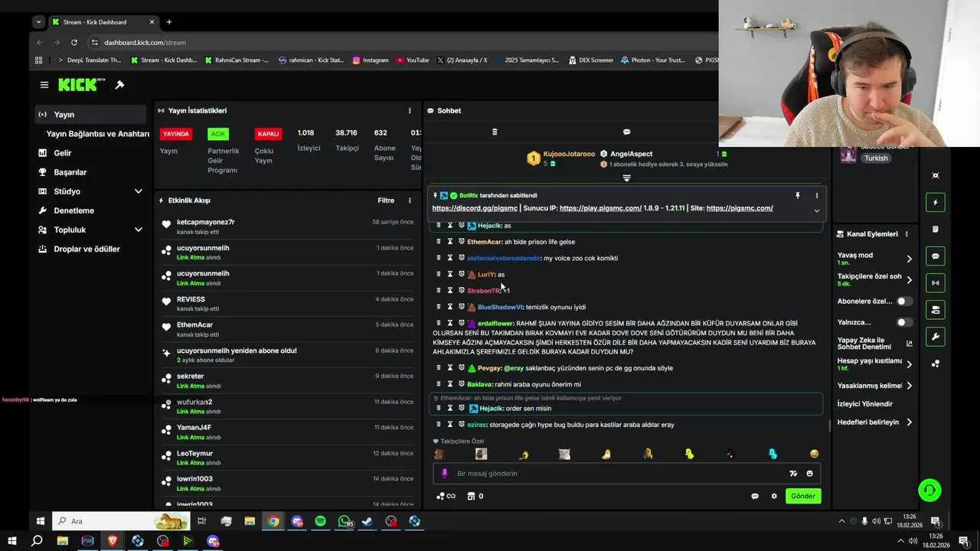Open Kanal Eylemleri three-dot menu
The width and height of the screenshot is (980, 551).
(x=906, y=234)
